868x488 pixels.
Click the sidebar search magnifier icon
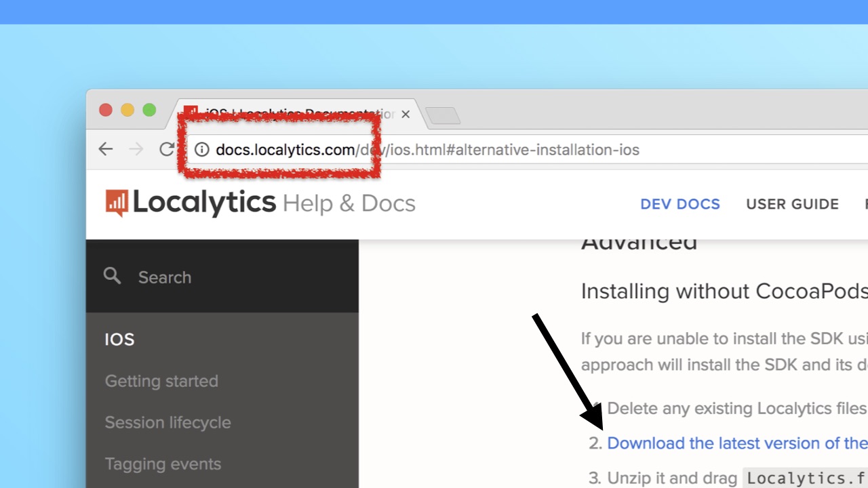coord(112,276)
